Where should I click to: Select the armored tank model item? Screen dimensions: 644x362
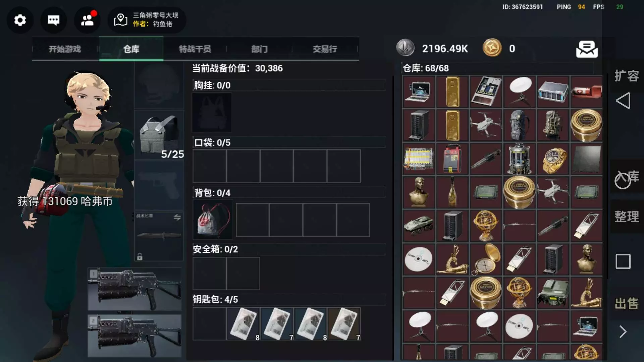(x=419, y=226)
